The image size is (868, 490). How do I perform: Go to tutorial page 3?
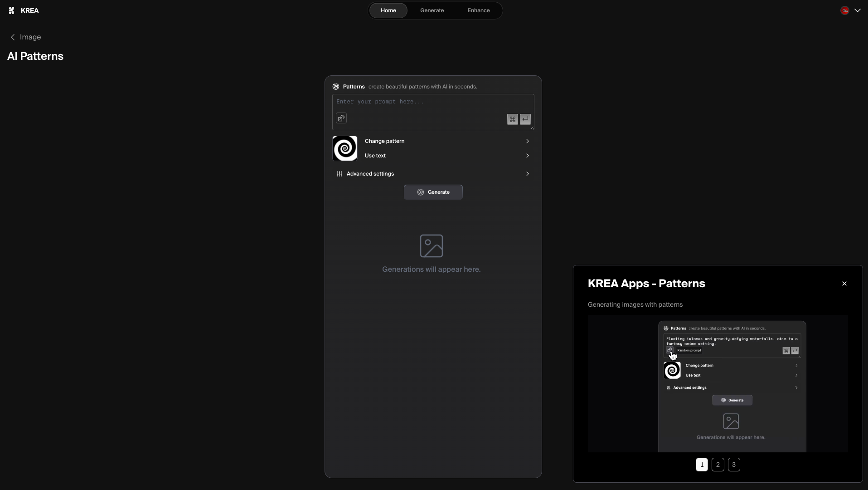coord(733,465)
